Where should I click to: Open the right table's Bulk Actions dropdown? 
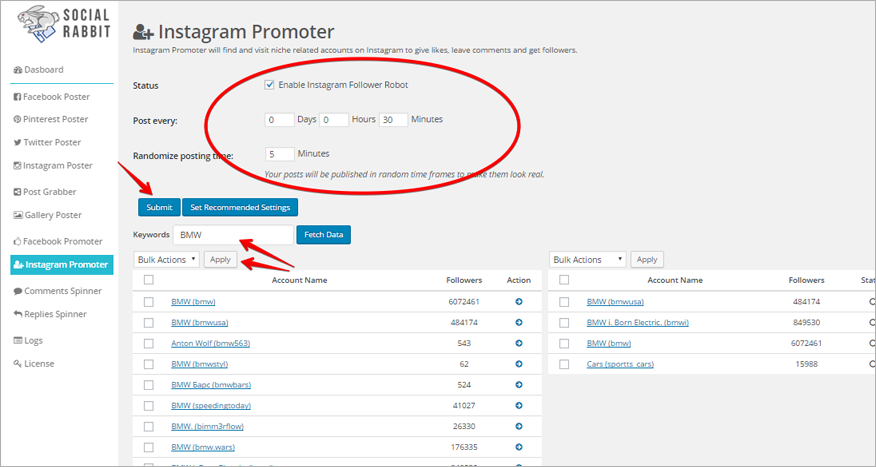click(x=588, y=260)
